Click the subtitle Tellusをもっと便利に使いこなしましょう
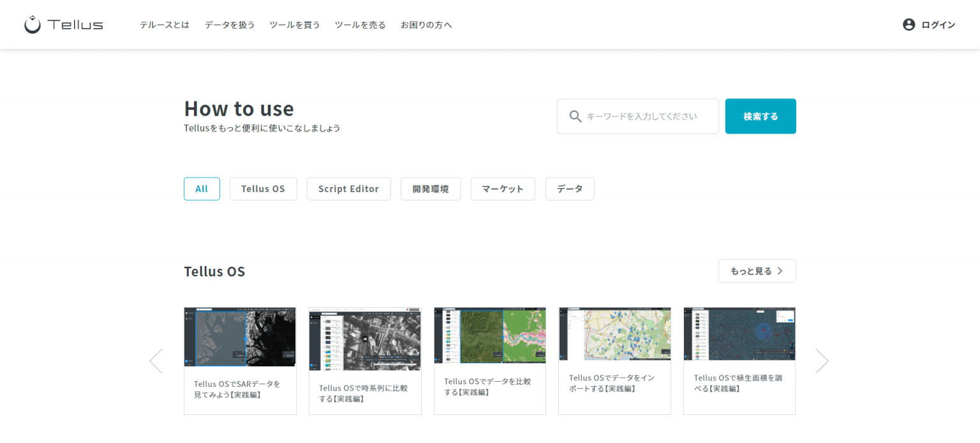Screen dimensions: 980x443 click(x=262, y=128)
